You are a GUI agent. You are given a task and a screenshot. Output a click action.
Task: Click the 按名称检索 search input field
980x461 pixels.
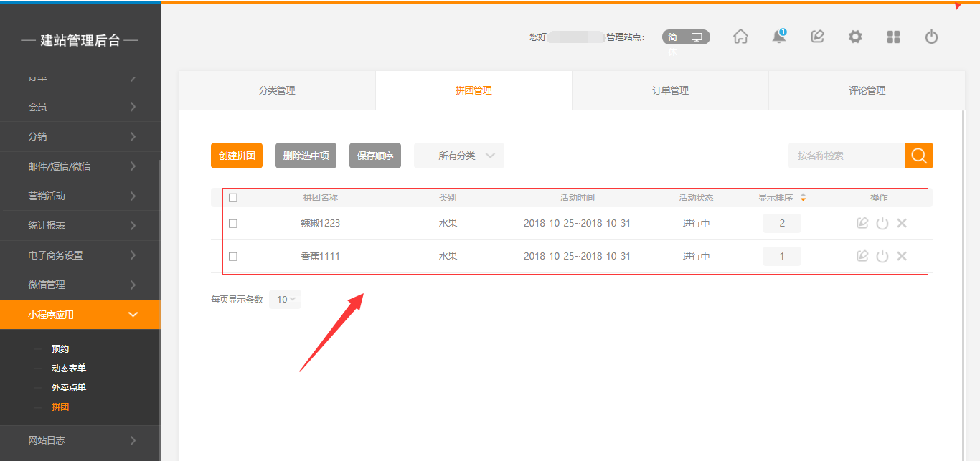click(x=847, y=156)
